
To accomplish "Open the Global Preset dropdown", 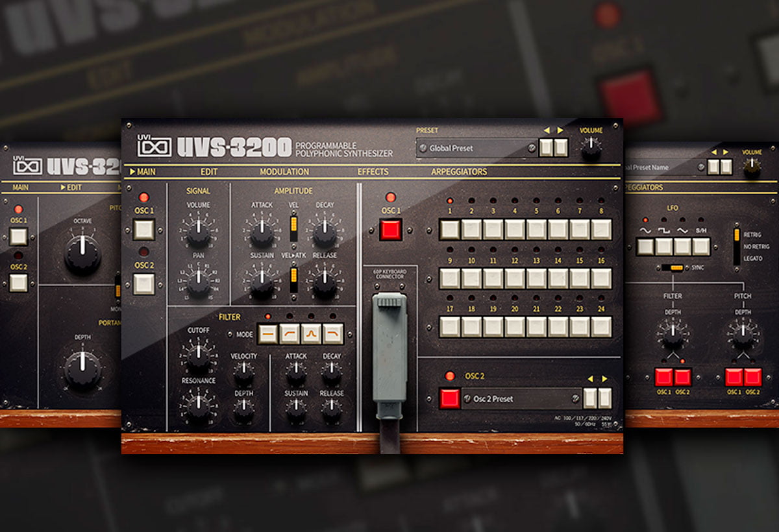I will [477, 148].
